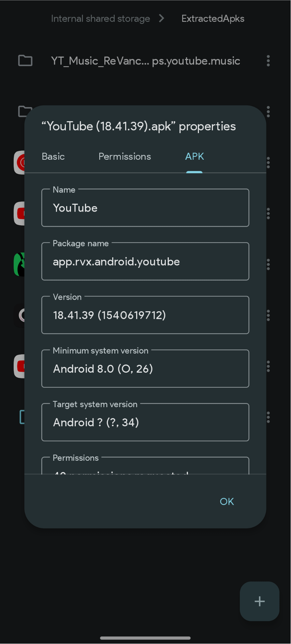Switch to the Basic tab

[53, 156]
